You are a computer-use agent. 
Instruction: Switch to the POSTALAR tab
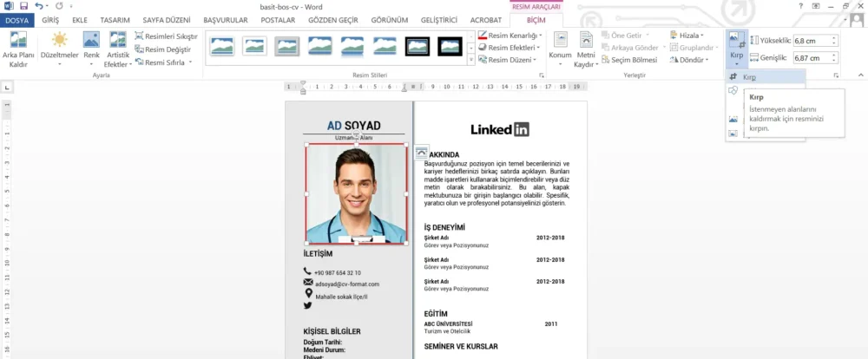pyautogui.click(x=278, y=21)
